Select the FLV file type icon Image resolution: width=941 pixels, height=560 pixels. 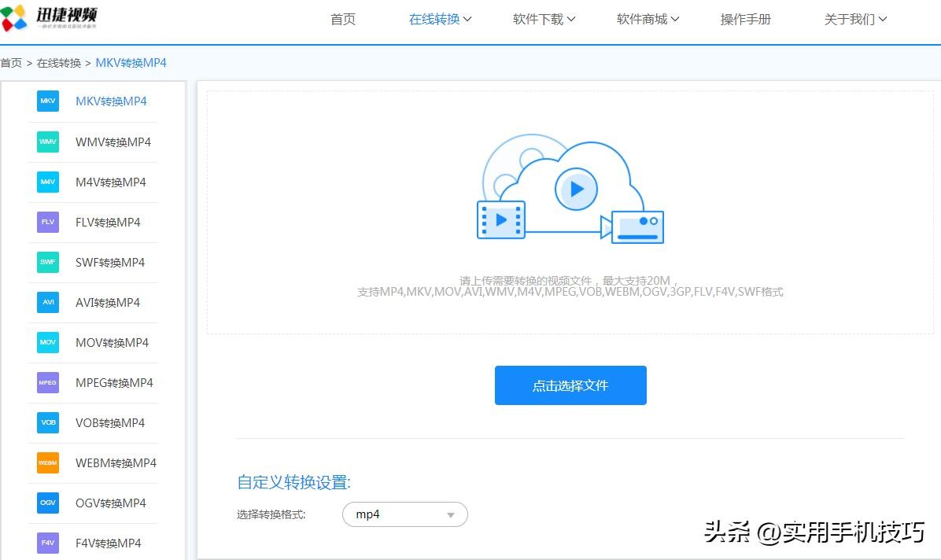[48, 223]
